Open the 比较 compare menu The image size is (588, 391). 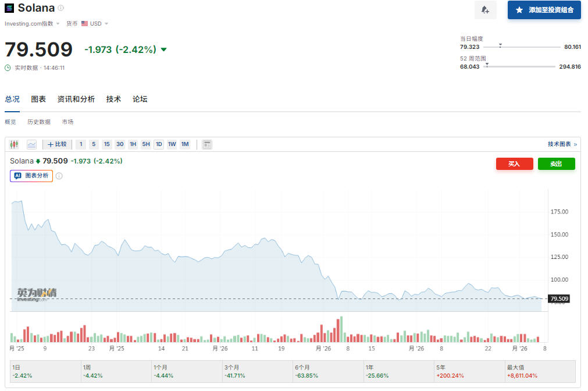(57, 144)
